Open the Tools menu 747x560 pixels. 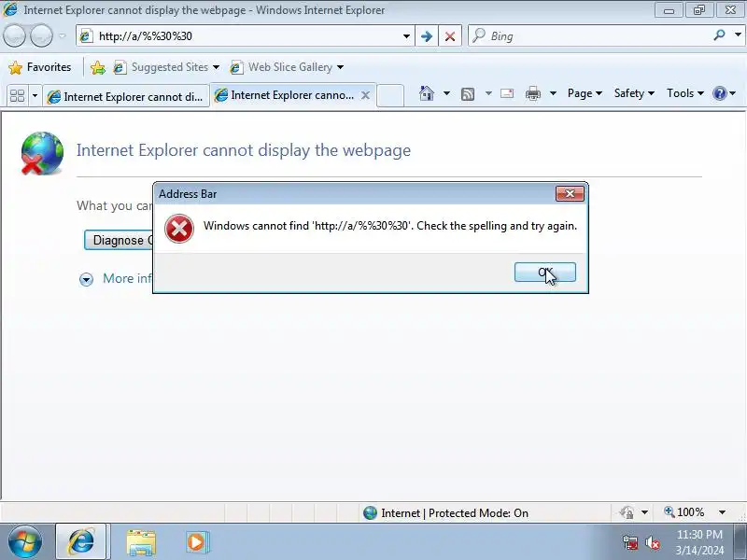685,93
